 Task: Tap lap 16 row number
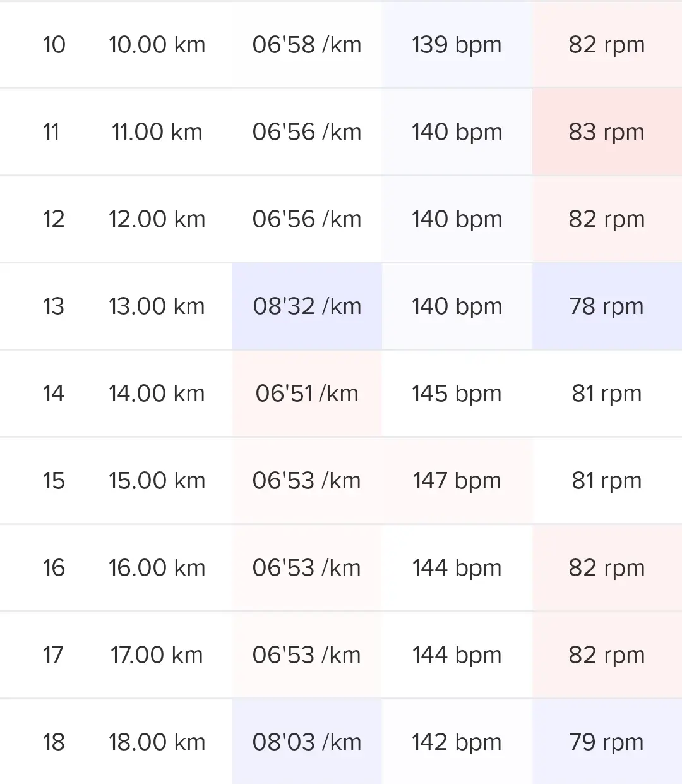click(54, 568)
